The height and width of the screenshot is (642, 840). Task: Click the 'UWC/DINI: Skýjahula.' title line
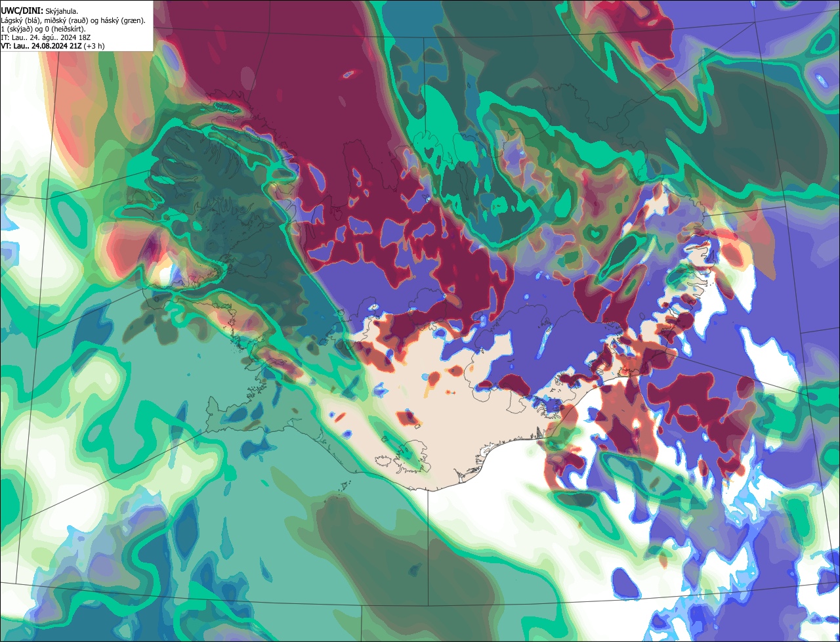pyautogui.click(x=39, y=11)
